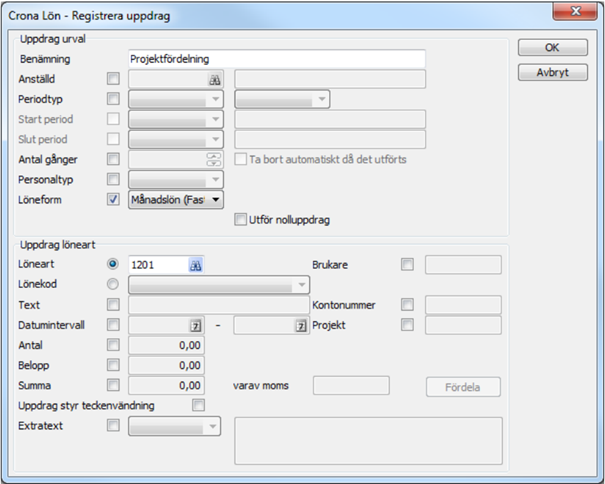Click the Anställd name field
Screen dimensions: 605x484
(330, 80)
